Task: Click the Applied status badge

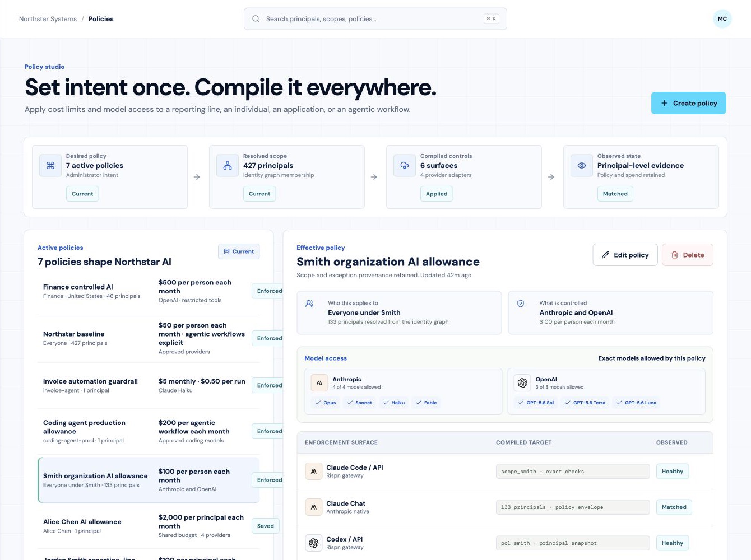Action: point(437,194)
